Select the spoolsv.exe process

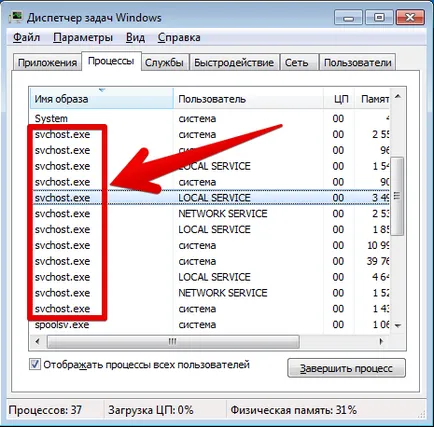coord(62,324)
